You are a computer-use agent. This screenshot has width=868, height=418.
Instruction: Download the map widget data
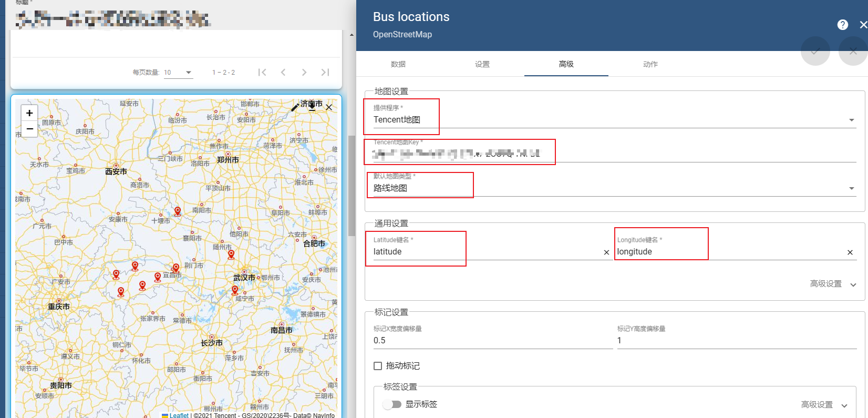click(x=312, y=107)
